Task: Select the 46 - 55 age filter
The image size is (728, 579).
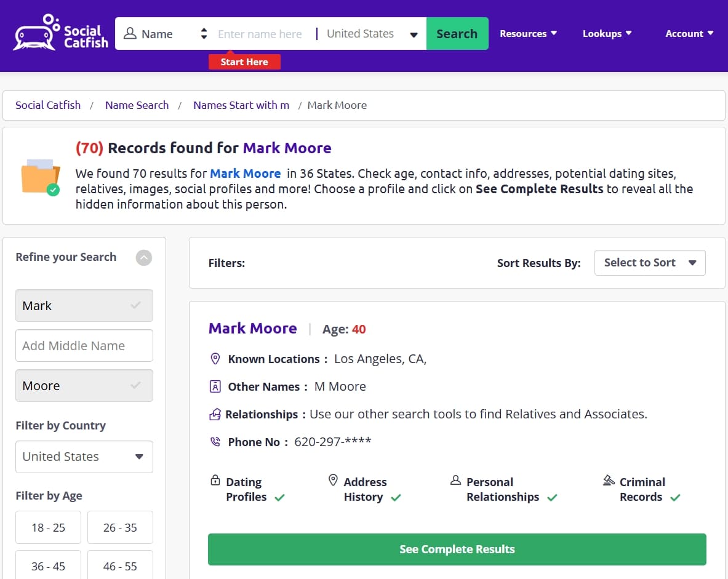Action: 120,565
